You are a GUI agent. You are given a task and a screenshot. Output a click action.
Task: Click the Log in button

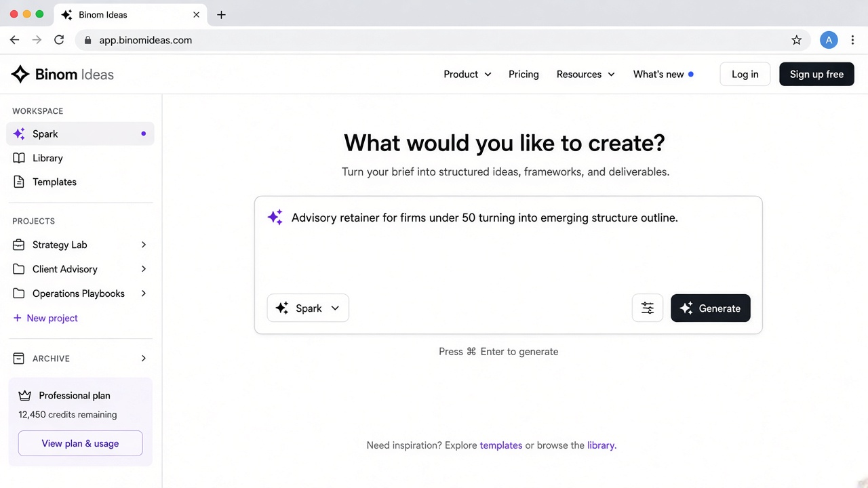(745, 75)
